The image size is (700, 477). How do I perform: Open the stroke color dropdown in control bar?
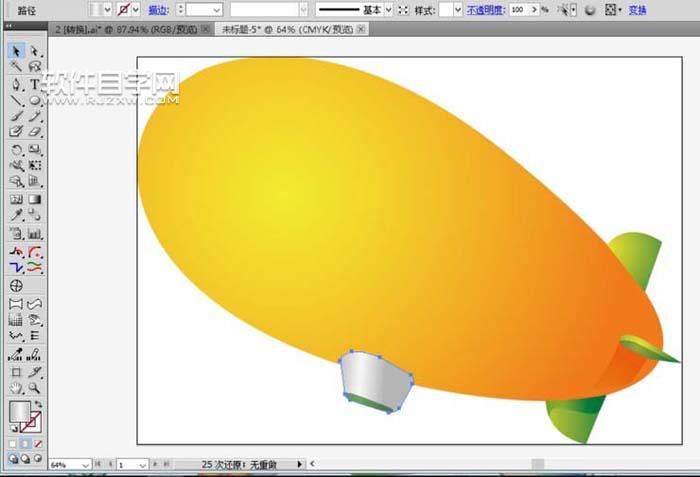coord(136,9)
